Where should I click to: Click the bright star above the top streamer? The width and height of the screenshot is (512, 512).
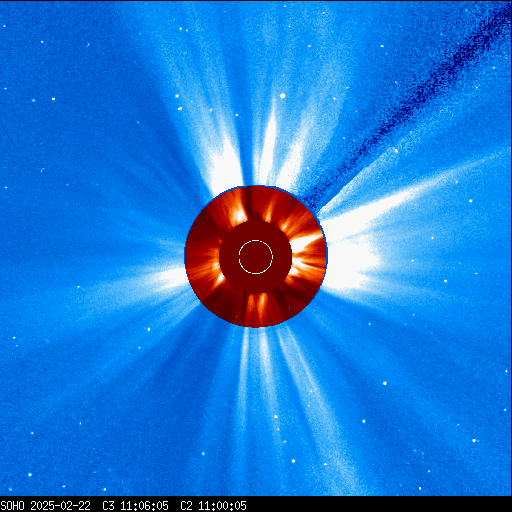(283, 96)
